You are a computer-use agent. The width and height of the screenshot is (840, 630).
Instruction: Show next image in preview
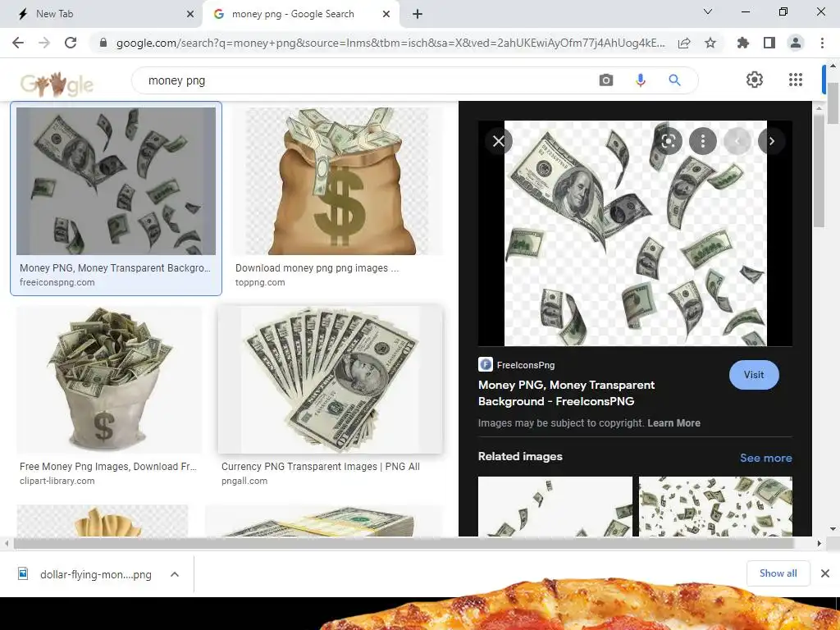pyautogui.click(x=771, y=141)
